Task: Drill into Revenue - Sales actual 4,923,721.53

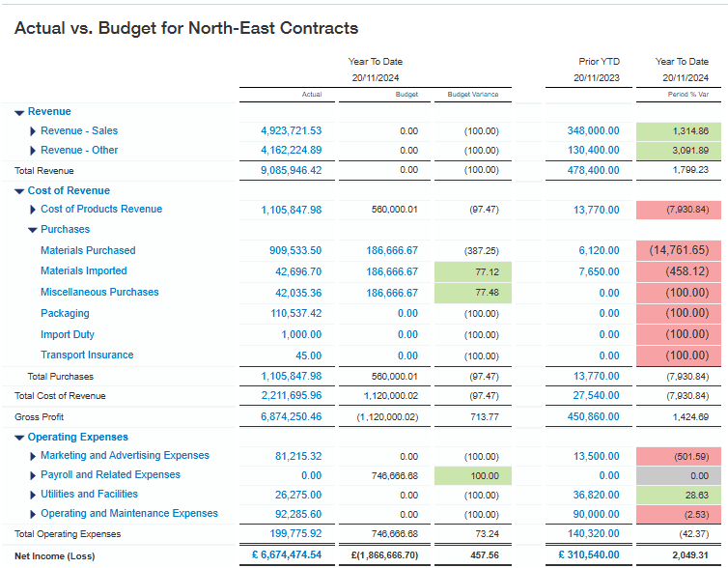Action: pyautogui.click(x=292, y=131)
